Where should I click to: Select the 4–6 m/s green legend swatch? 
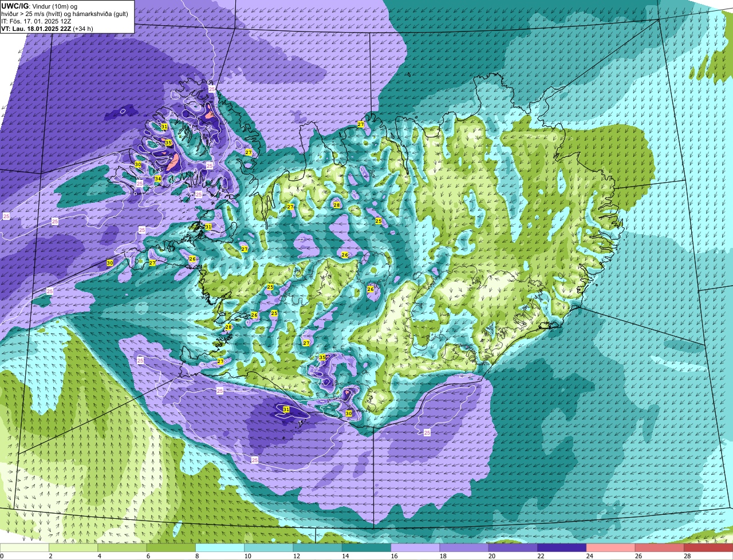click(x=123, y=547)
